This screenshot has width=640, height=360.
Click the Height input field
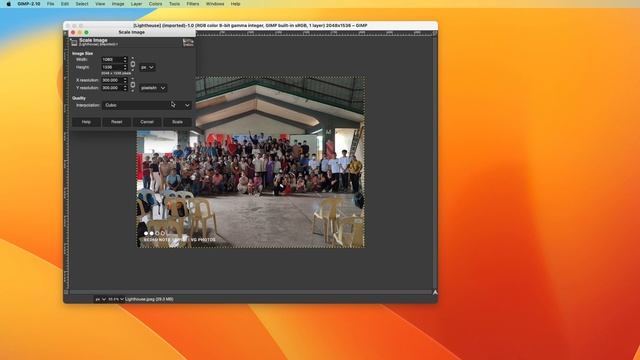[112, 67]
